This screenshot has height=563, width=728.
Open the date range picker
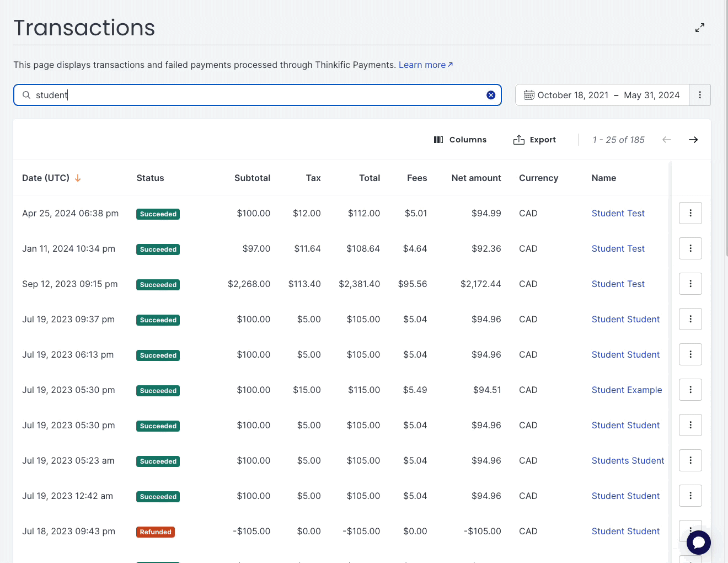(x=602, y=95)
